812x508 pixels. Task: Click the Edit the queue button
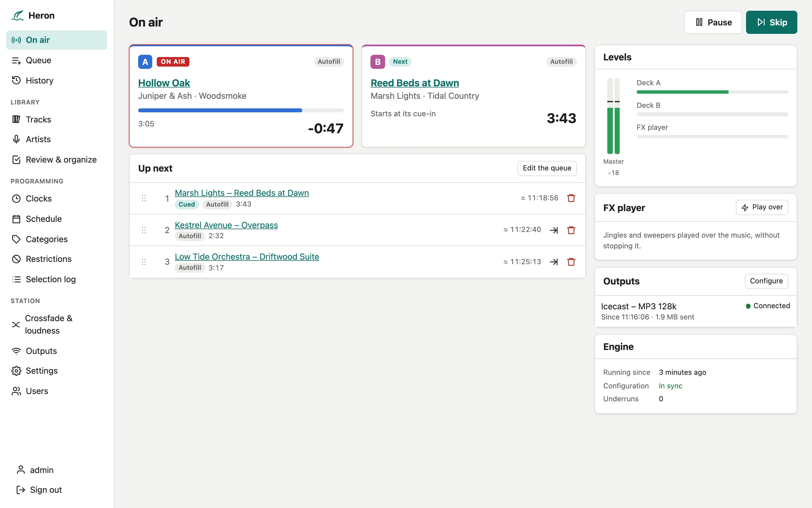point(547,168)
